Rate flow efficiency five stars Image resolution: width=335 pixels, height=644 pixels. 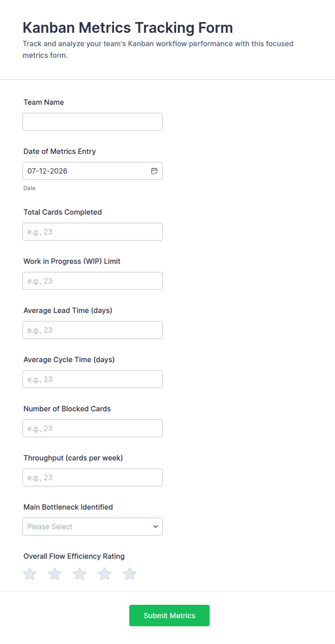[x=130, y=574]
